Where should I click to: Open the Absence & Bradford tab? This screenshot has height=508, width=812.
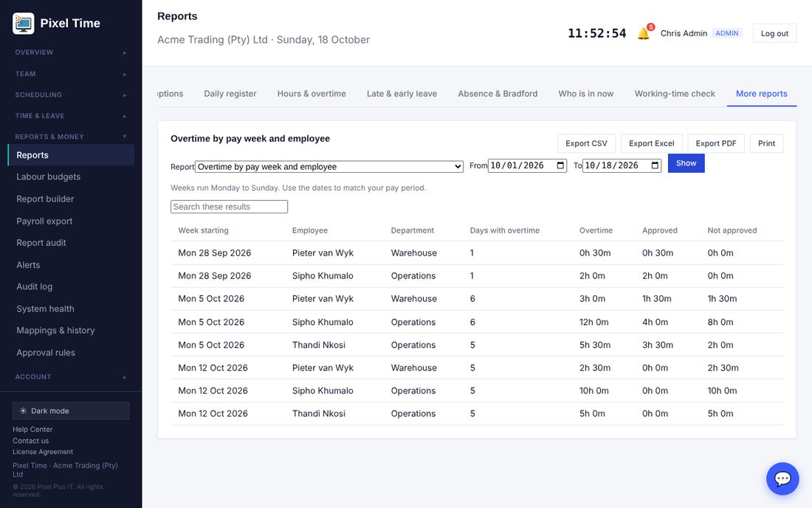pos(498,94)
